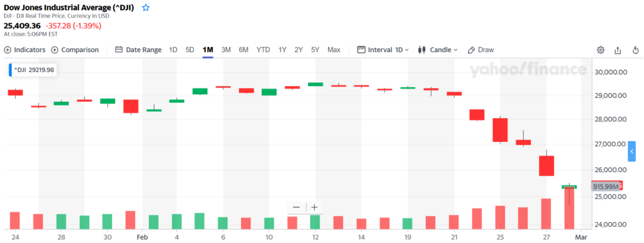Click the Dow Jones Industrial Average title
This screenshot has height=243, width=644.
69,8
